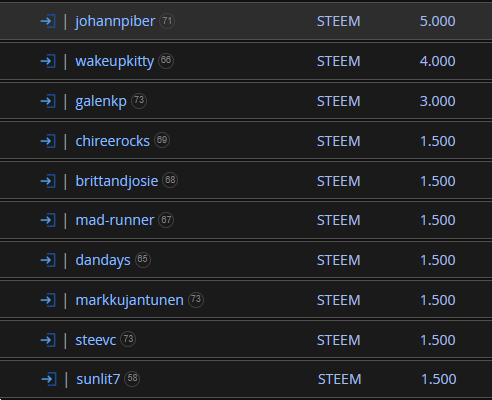Open chireerocks username link

(112, 141)
